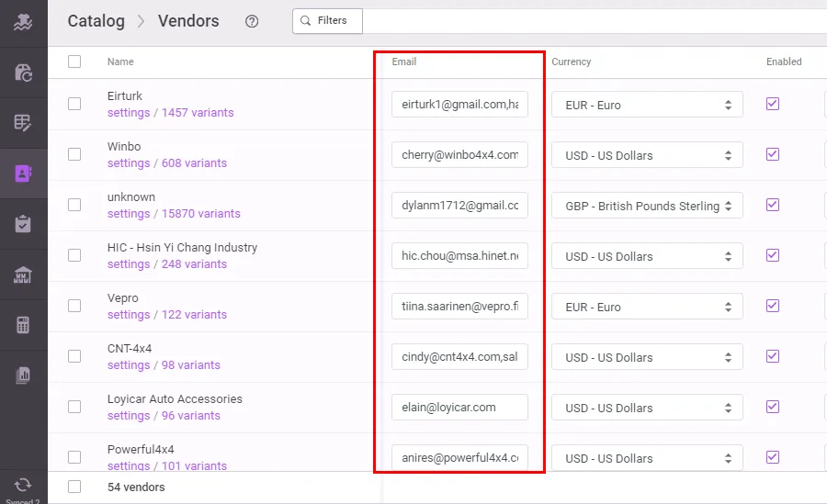Disable the Enabled checkbox for CNT-4x4
Image resolution: width=827 pixels, height=504 pixels.
click(x=773, y=356)
